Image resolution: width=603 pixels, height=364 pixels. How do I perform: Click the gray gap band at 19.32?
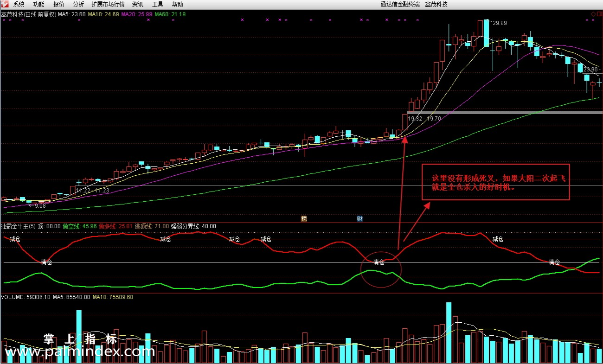505,113
